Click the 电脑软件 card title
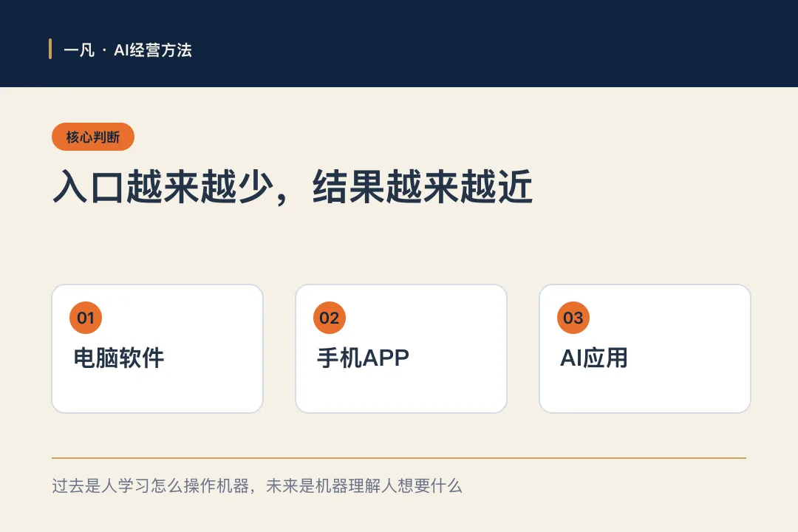 pos(118,358)
